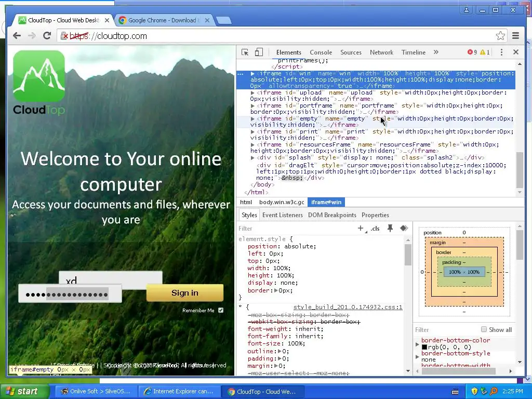Expand the iframe id="resourcesFrame" node
This screenshot has height=399, width=532.
point(252,144)
